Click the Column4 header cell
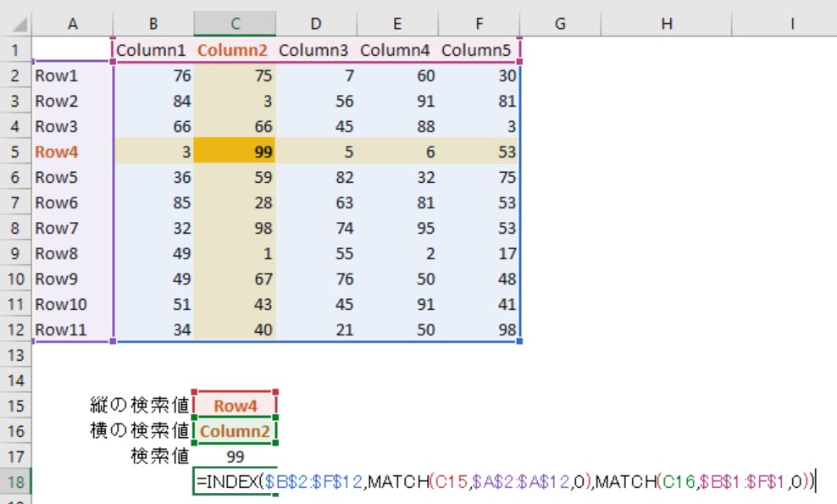 [397, 50]
